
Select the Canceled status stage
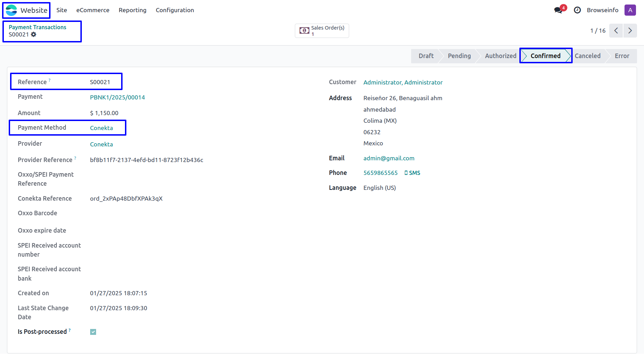[587, 56]
